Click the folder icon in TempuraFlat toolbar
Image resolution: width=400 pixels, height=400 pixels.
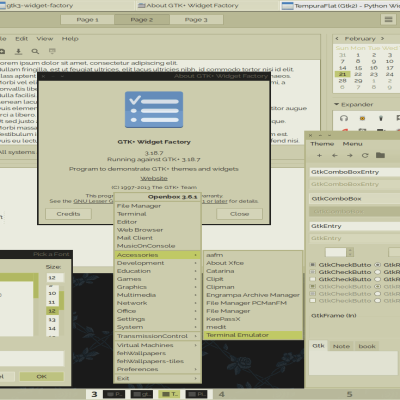click(x=380, y=155)
